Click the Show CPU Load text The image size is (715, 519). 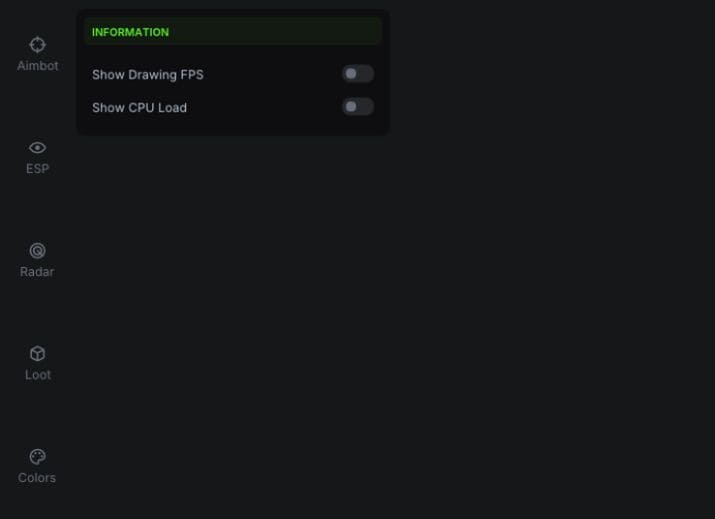coord(140,108)
